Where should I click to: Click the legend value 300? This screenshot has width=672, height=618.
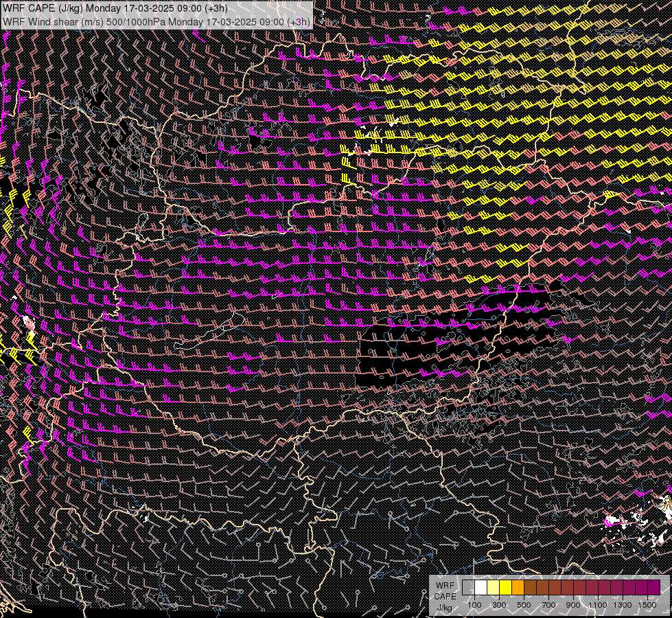(x=499, y=605)
